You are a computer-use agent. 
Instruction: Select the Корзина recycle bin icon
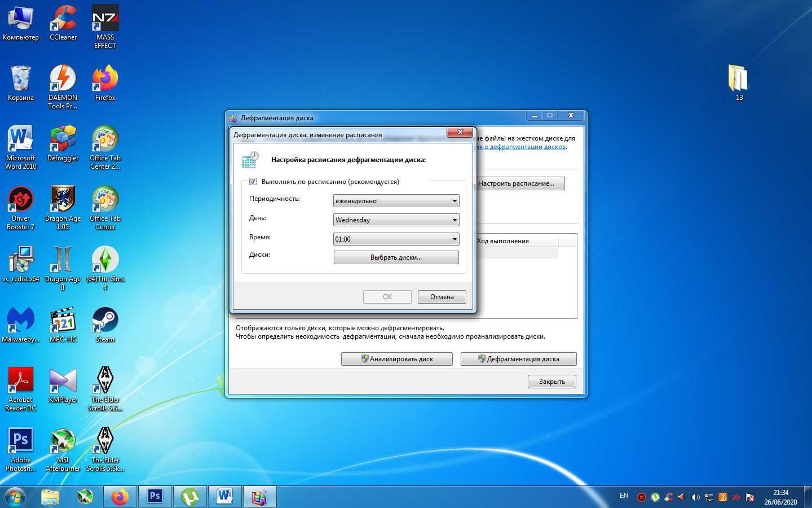click(x=21, y=84)
